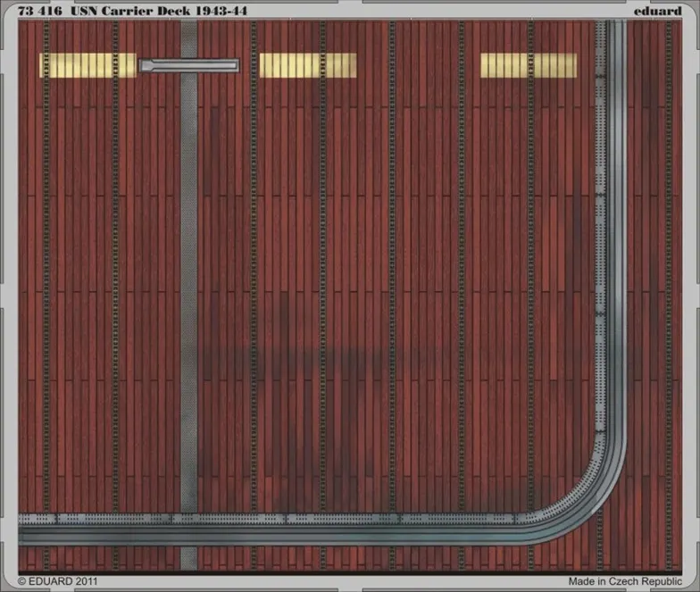This screenshot has height=592, width=700.
Task: Select the middle yellow striped panel
Action: coord(307,65)
